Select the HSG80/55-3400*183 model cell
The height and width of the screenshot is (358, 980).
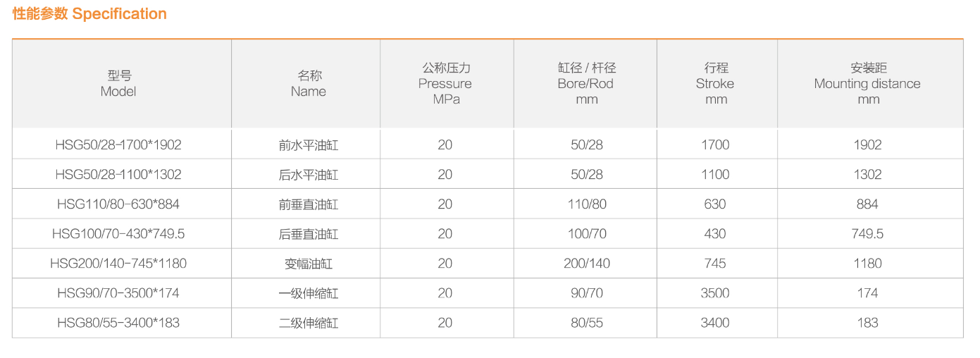tap(118, 323)
